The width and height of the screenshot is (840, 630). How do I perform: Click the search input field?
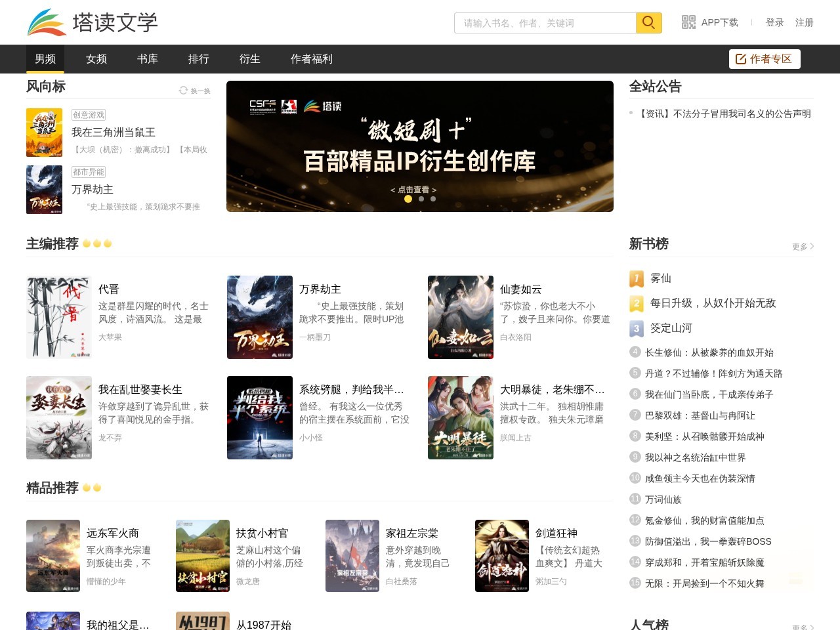pyautogui.click(x=545, y=22)
